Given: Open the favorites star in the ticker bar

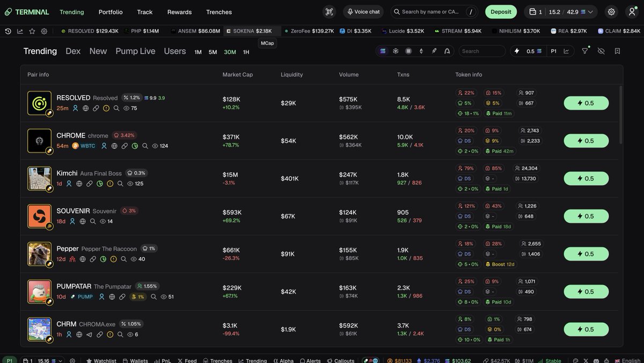Looking at the screenshot, I should point(32,31).
